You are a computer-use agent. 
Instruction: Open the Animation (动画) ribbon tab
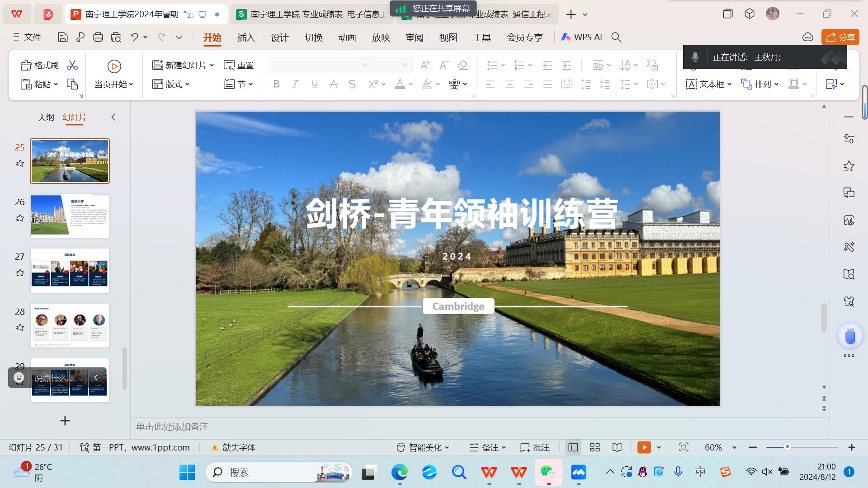[347, 38]
